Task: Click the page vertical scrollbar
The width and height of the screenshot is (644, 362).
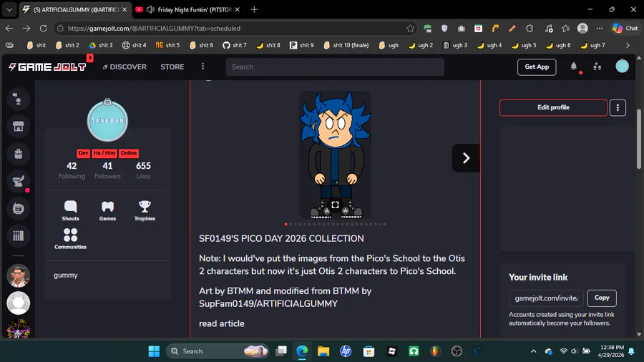Action: pos(639,138)
